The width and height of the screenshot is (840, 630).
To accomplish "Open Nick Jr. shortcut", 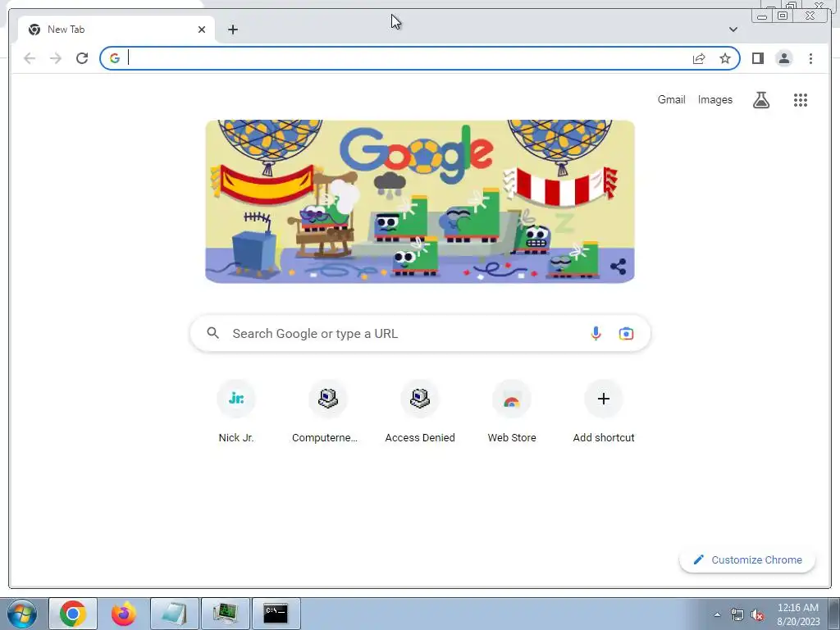I will pos(236,412).
